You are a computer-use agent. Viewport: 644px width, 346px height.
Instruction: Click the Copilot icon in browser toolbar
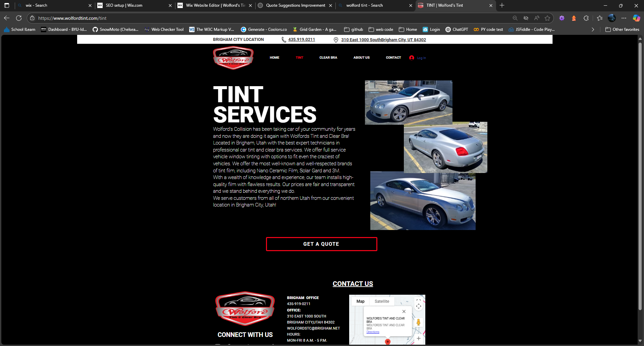[x=636, y=18]
